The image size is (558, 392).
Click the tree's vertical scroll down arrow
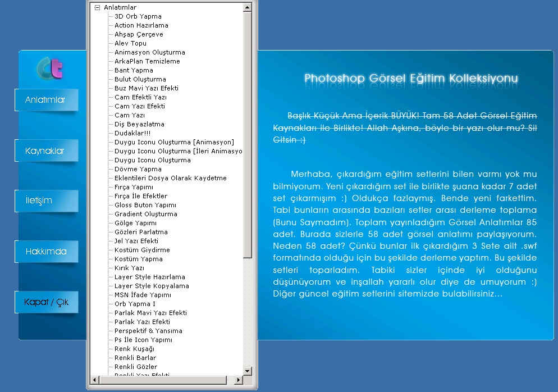[248, 371]
